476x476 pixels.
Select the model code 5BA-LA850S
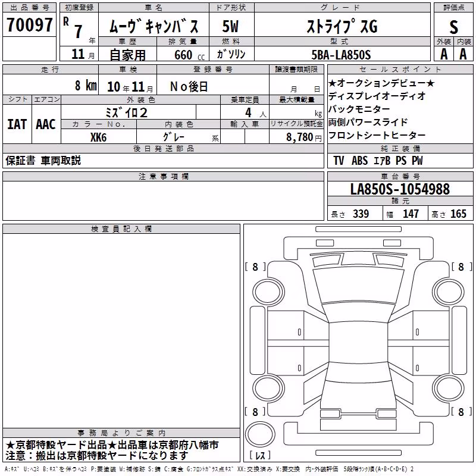(341, 55)
